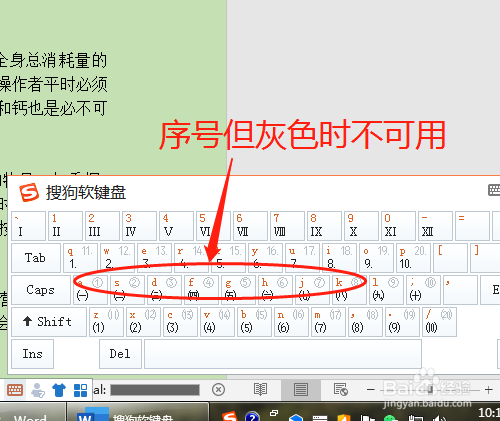Screen dimensions: 500x421
Task: Click the s key with circled 2
Action: click(127, 290)
